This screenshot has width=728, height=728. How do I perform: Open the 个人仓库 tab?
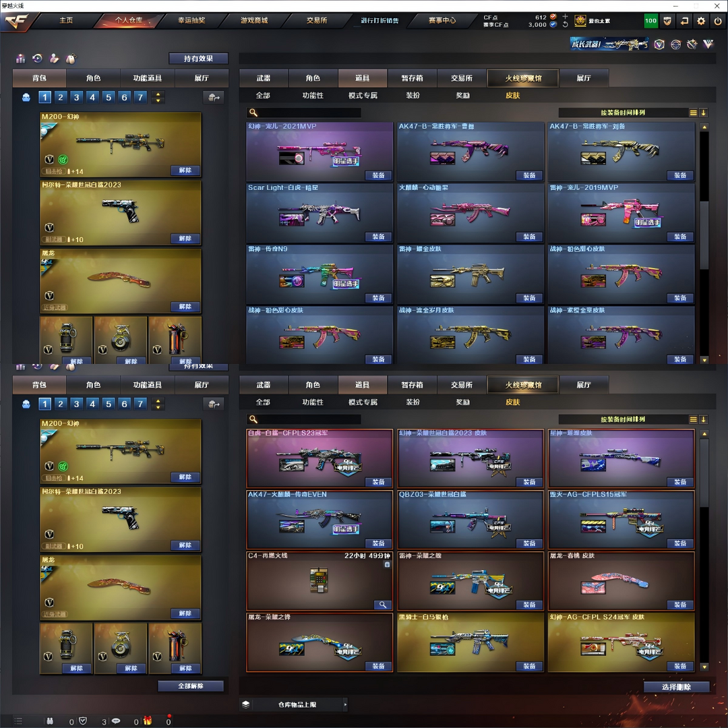tap(129, 20)
